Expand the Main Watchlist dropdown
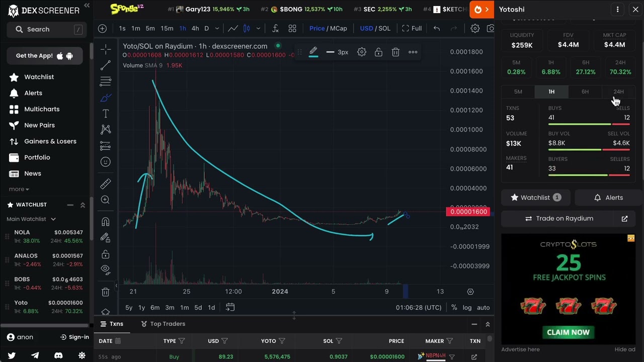644x362 pixels. click(x=31, y=219)
